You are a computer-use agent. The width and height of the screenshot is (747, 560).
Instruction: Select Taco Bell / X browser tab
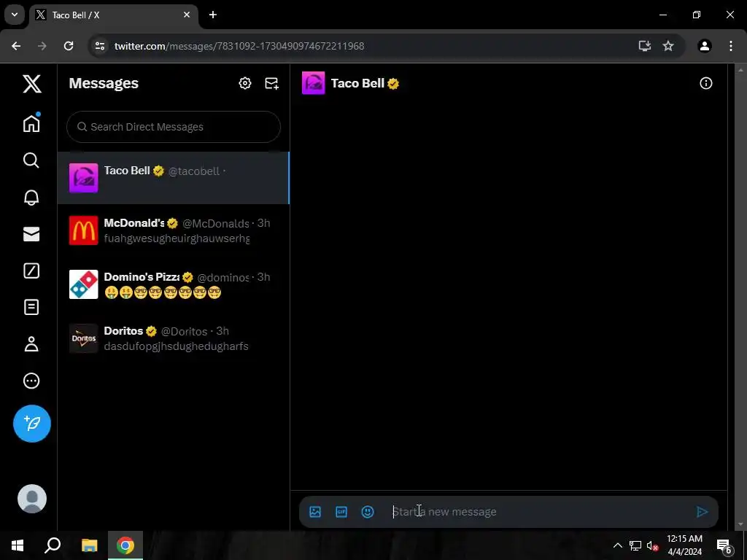tap(113, 15)
